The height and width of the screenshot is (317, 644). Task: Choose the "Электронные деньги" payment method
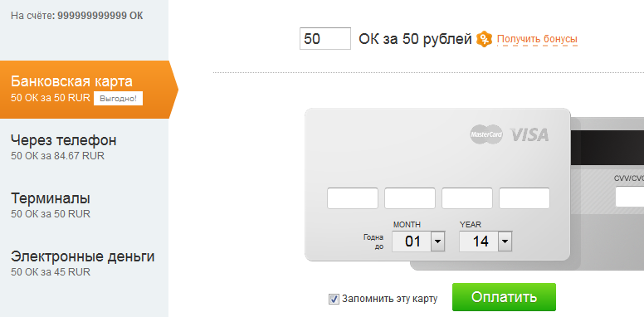(84, 264)
